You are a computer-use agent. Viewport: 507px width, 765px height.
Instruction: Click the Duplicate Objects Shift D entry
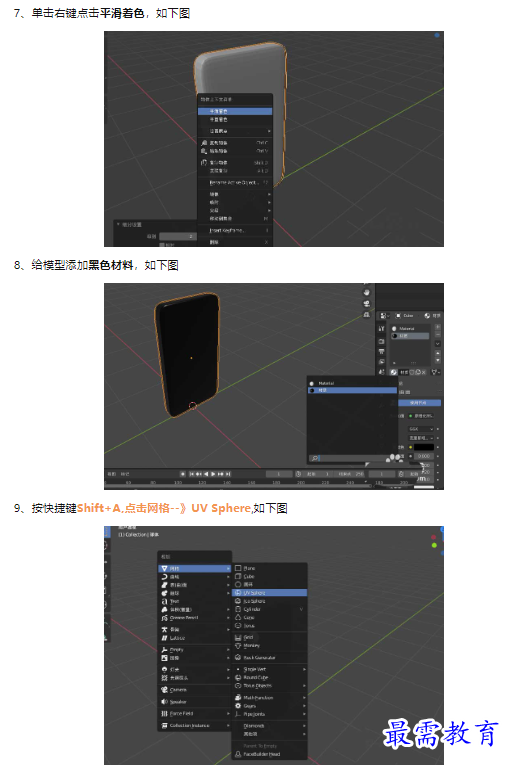[x=235, y=162]
